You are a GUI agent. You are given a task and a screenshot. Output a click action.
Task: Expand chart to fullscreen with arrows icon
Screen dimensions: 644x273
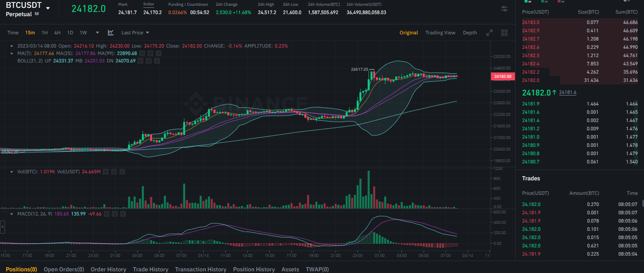(490, 33)
